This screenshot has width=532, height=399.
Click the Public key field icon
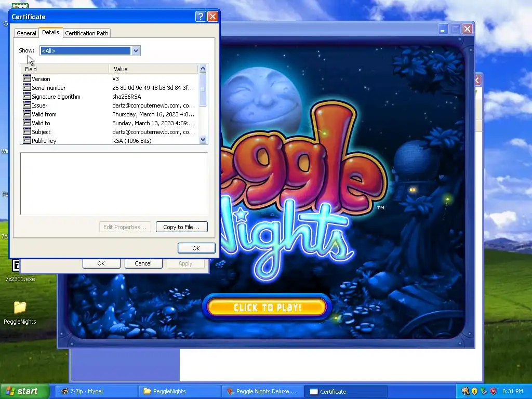point(27,140)
